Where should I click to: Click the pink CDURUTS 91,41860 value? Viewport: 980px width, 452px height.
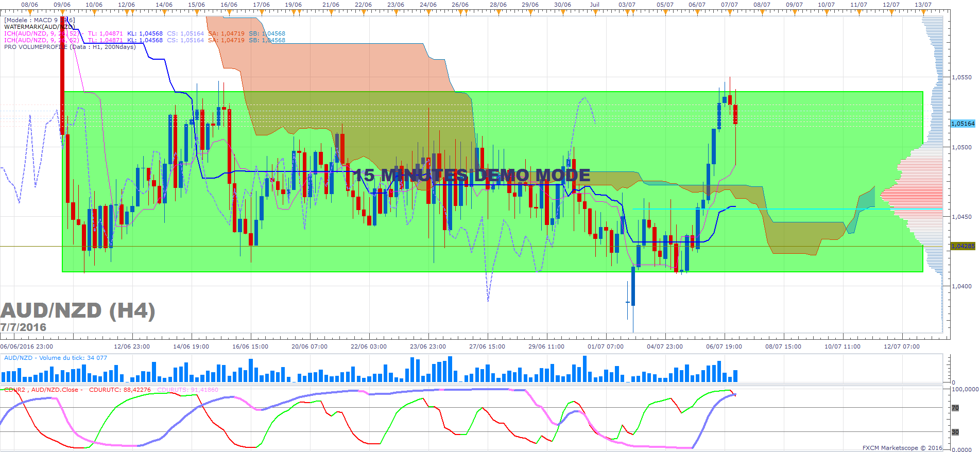[187, 390]
